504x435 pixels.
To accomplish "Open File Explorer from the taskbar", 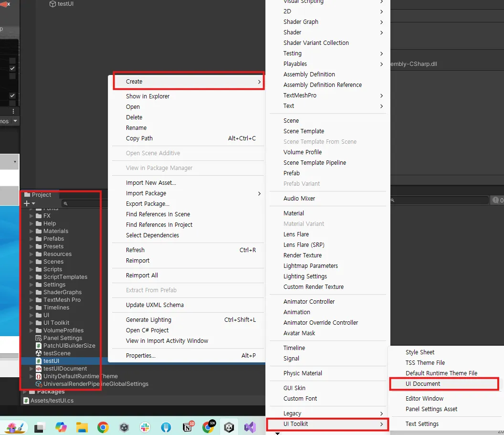I will 82,427.
